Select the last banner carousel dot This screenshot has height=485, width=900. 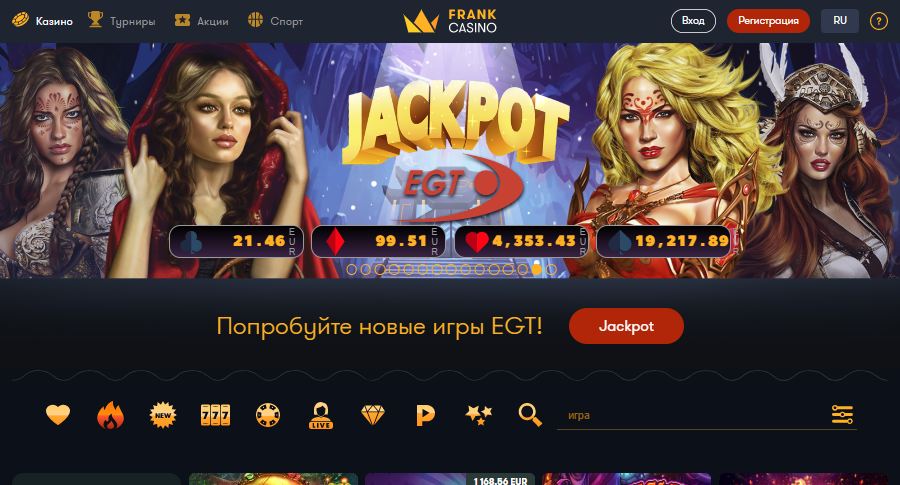(x=551, y=269)
